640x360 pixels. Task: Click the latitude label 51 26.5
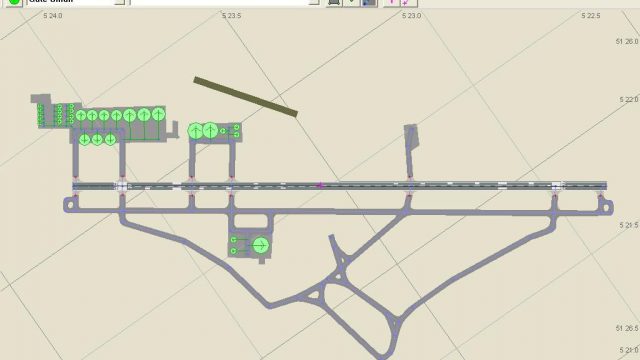click(x=627, y=328)
